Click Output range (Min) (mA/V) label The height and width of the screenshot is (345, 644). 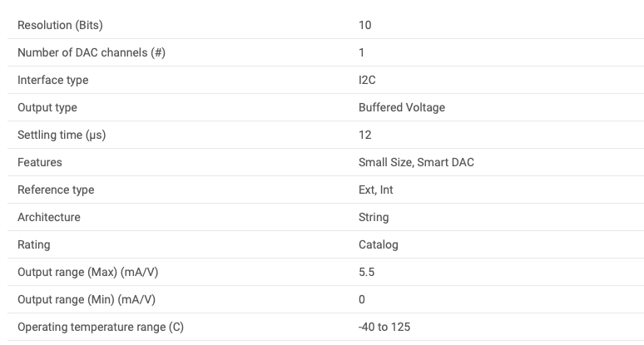[87, 300]
